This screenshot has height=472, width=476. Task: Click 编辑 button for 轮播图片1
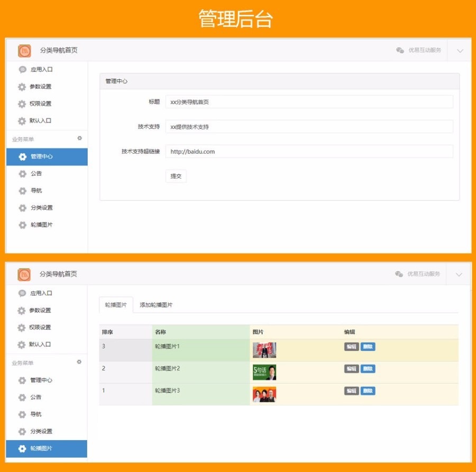(351, 346)
